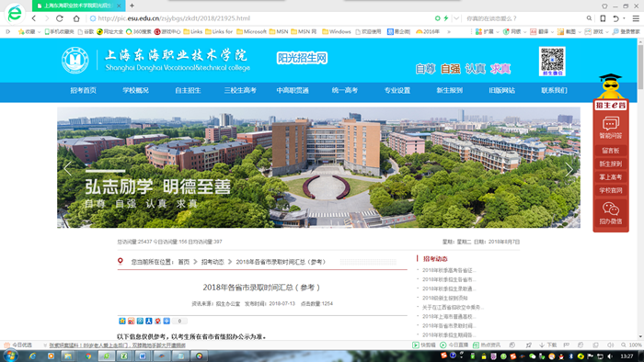This screenshot has width=644, height=362.
Task: Open 新生报到 navigation item
Action: pos(449,90)
